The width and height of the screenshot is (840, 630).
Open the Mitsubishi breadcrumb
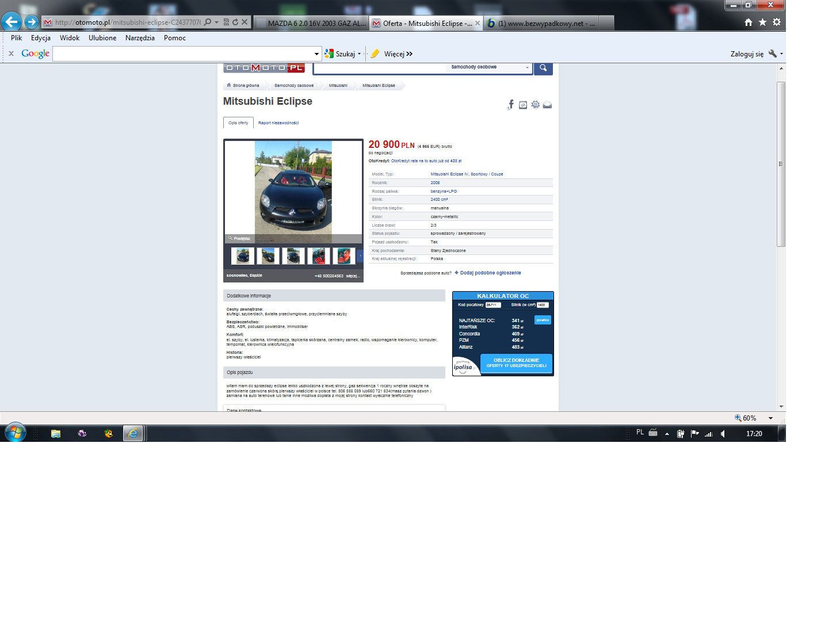[338, 85]
